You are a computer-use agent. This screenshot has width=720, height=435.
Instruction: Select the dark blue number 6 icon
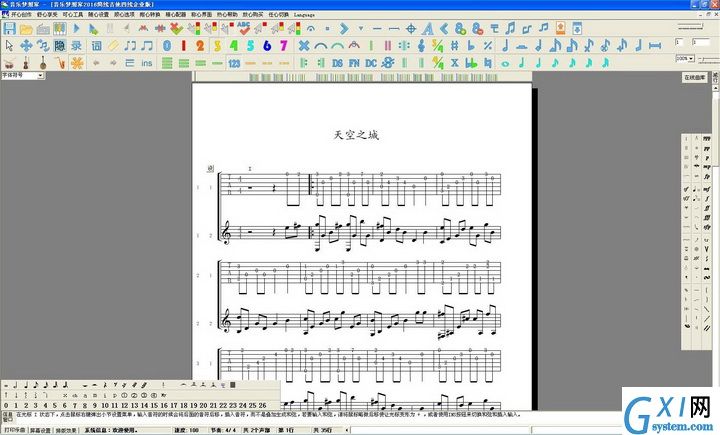pos(267,45)
